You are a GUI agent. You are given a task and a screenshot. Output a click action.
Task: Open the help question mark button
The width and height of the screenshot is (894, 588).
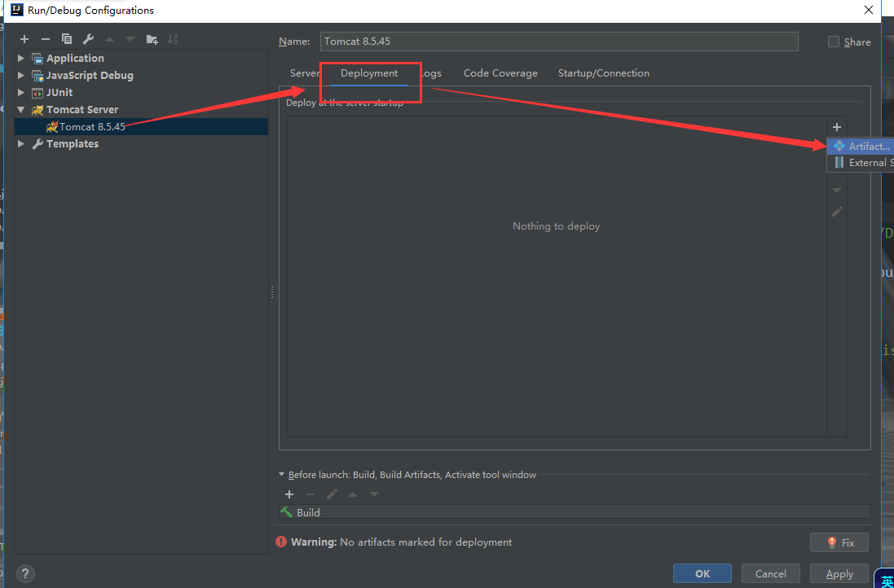click(x=26, y=573)
